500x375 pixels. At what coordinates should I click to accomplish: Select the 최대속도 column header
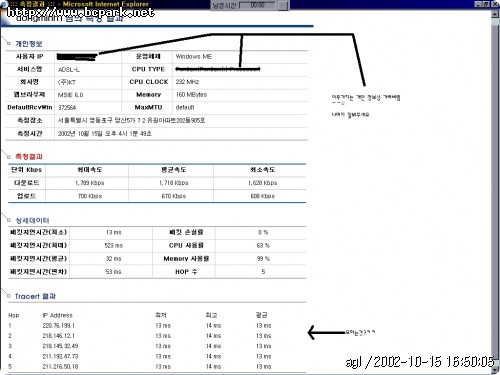point(90,170)
